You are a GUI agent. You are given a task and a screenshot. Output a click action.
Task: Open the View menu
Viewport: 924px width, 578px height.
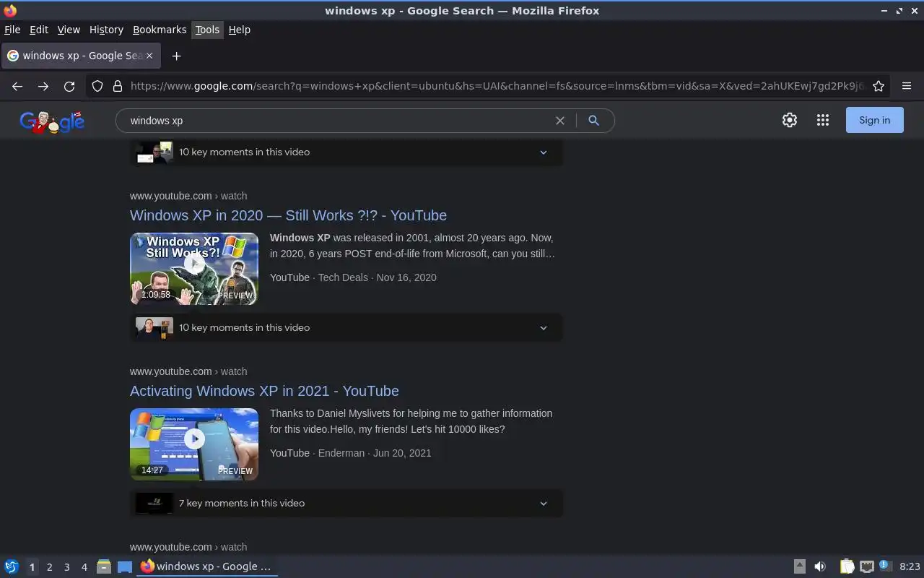pos(69,30)
